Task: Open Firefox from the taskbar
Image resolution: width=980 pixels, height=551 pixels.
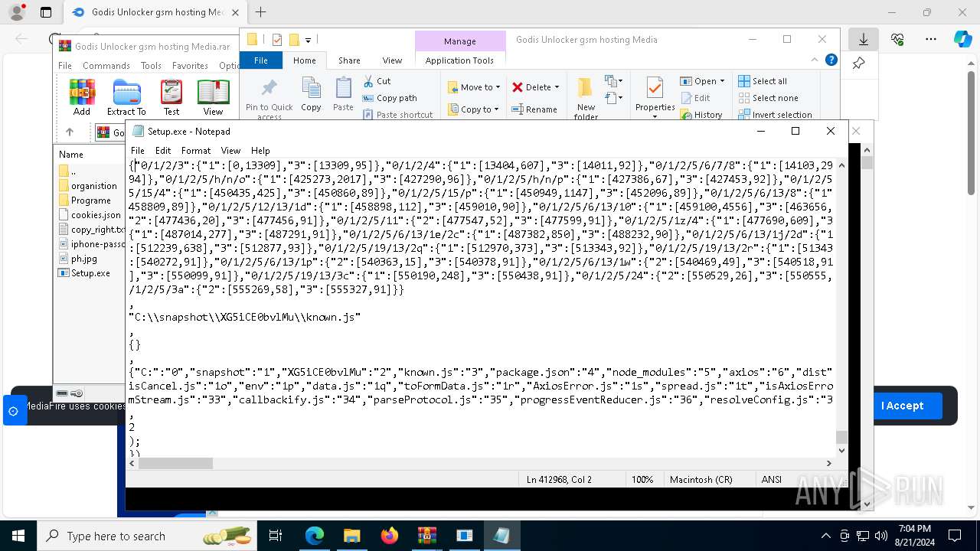Action: click(x=389, y=536)
